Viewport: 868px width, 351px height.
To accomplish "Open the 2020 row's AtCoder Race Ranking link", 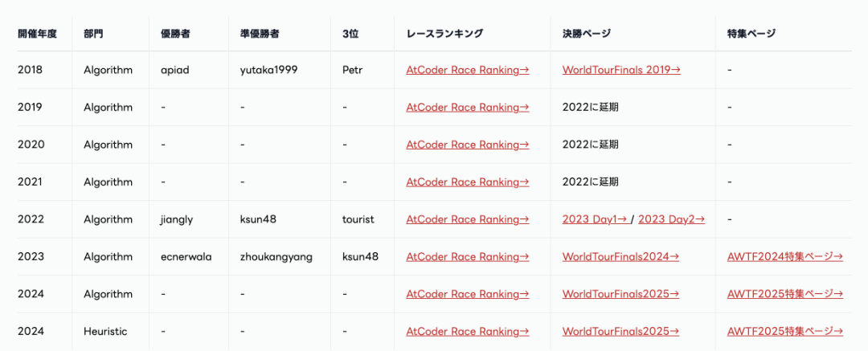I will point(467,145).
